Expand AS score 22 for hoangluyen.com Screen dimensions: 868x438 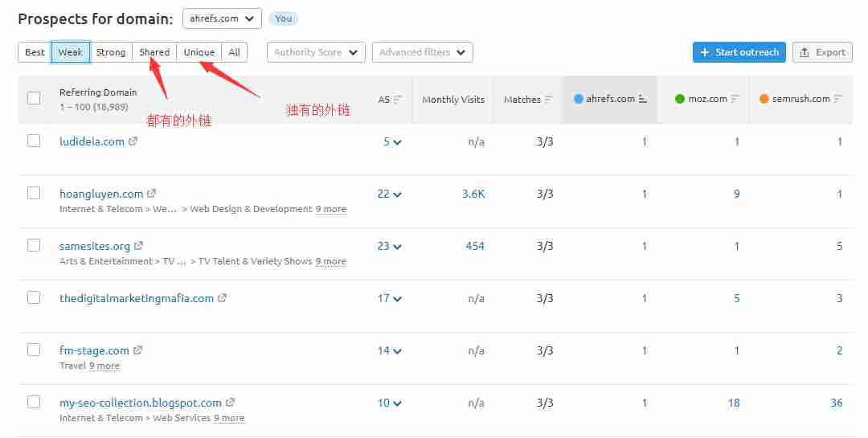[x=389, y=194]
